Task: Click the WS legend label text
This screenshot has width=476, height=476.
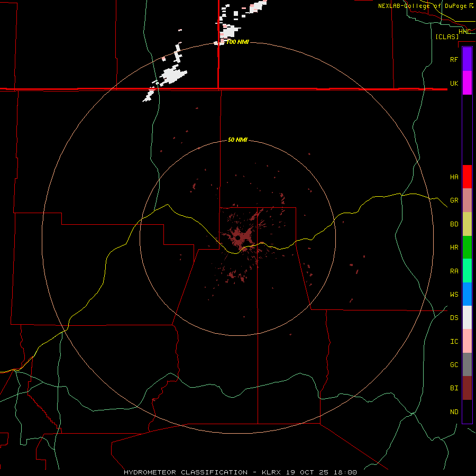Action: pos(454,294)
